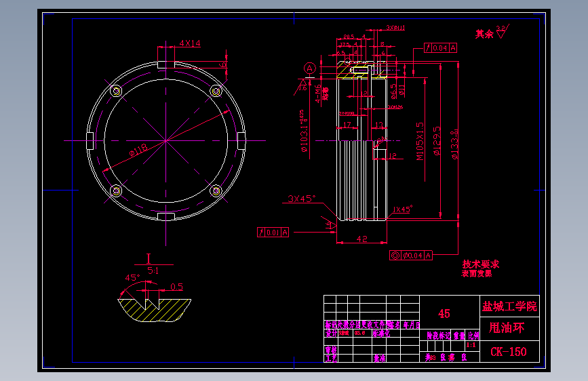
Task: Select the "1X45°" chamfer callout
Action: 402,209
